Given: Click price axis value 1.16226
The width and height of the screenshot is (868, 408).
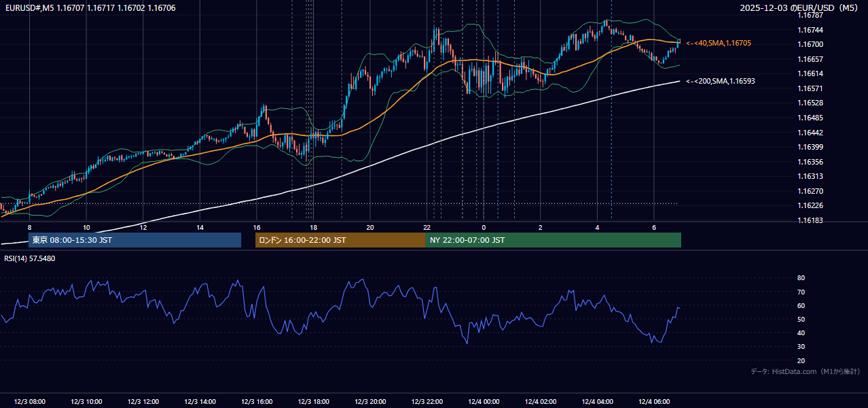Looking at the screenshot, I should (x=810, y=205).
